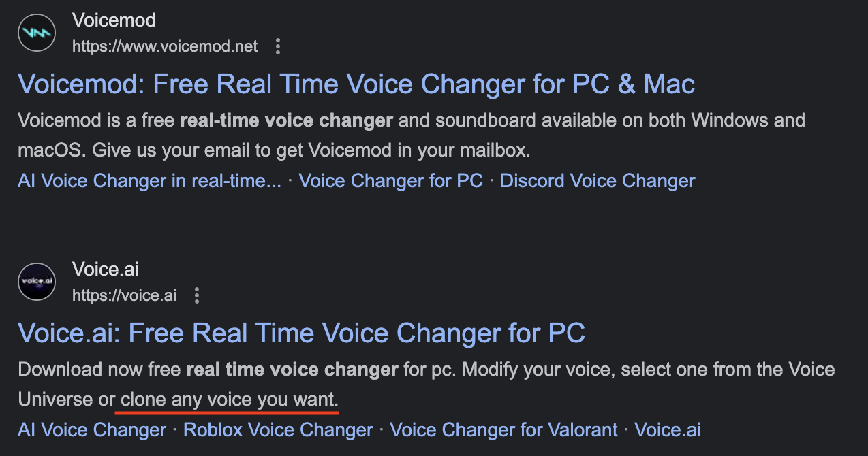Image resolution: width=868 pixels, height=456 pixels.
Task: Follow the Roblox Voice Changer sitelink
Action: click(278, 430)
